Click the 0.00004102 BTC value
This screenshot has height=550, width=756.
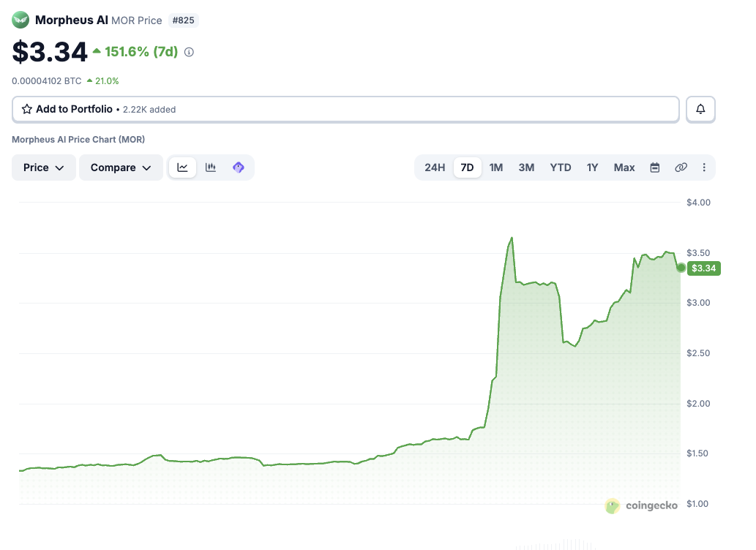47,81
